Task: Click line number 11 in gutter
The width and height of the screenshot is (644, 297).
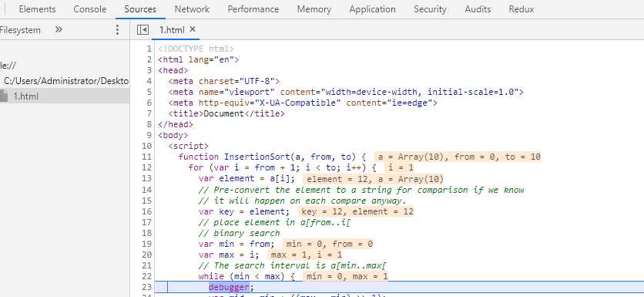Action: point(147,157)
